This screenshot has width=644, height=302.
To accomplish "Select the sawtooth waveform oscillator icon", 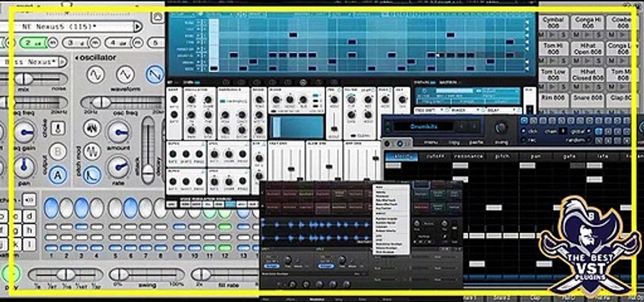I will point(155,74).
